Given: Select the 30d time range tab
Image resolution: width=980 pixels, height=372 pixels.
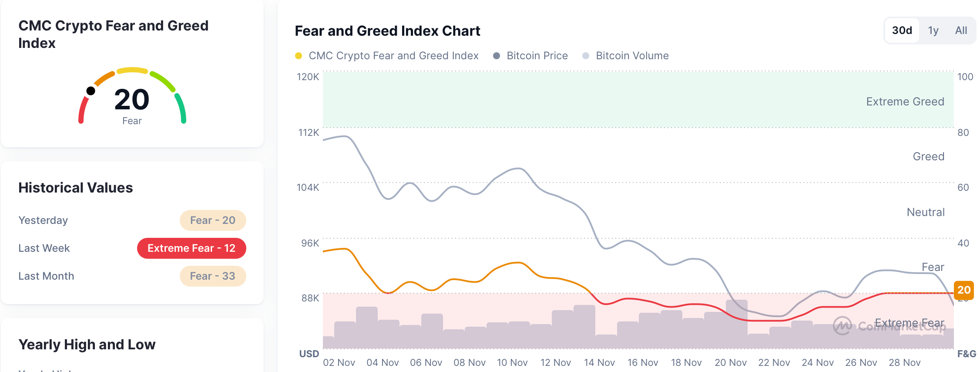Looking at the screenshot, I should (901, 30).
